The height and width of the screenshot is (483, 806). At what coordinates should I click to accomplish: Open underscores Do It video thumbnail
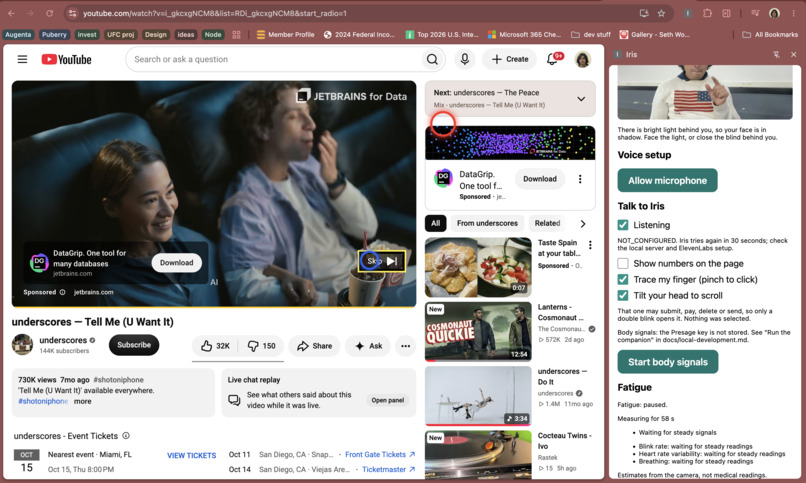point(478,396)
